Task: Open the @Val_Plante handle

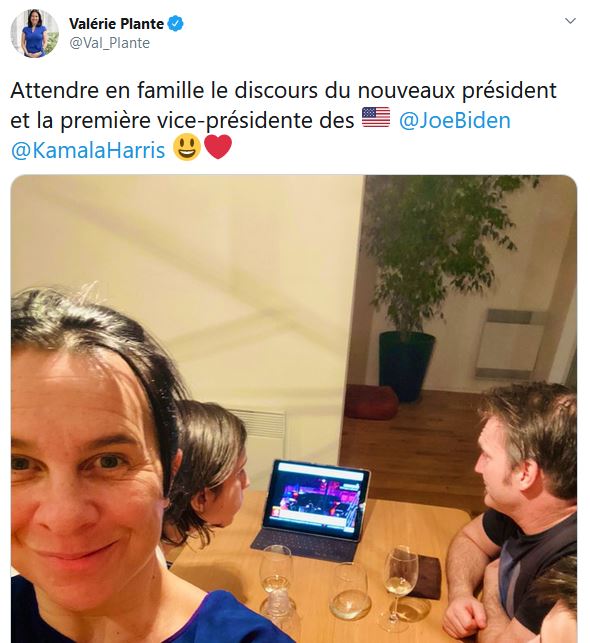Action: 109,43
